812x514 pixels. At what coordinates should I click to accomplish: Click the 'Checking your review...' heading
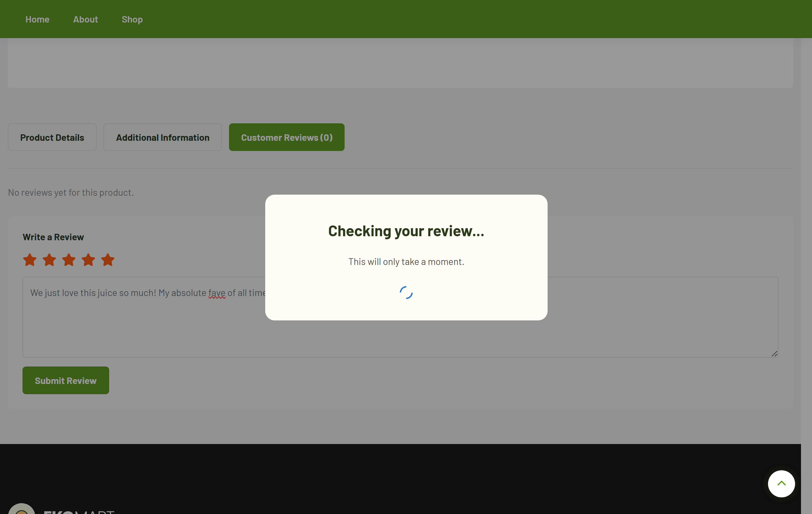(406, 231)
